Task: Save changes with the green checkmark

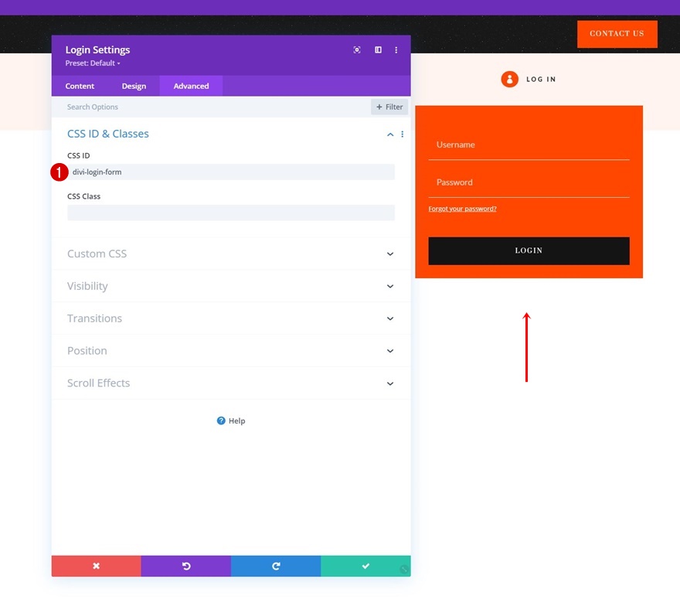Action: pos(365,566)
